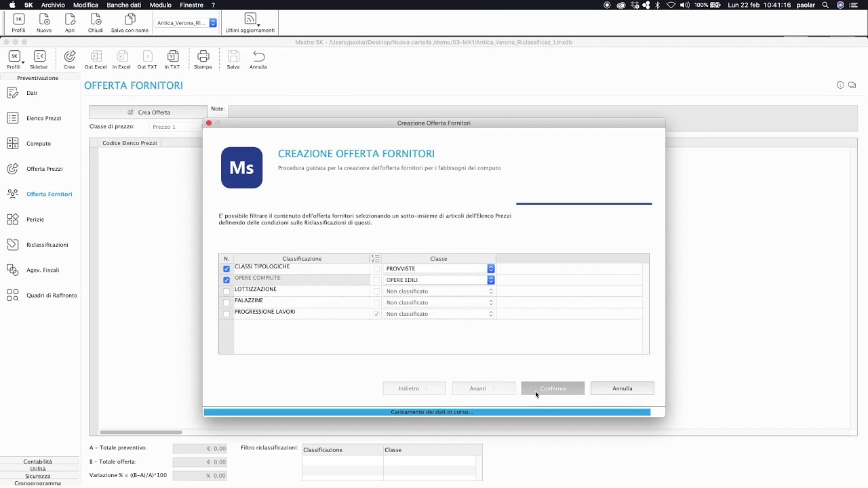The height and width of the screenshot is (488, 868).
Task: Click the Conferma button
Action: pos(553,388)
